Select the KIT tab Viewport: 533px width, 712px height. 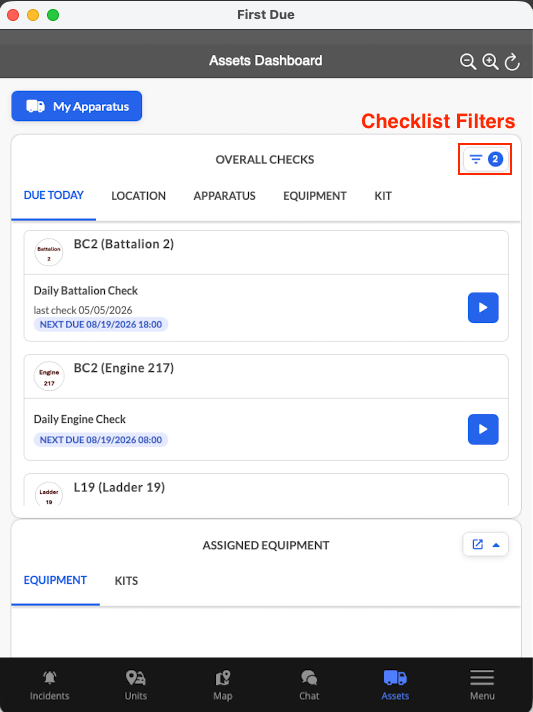pyautogui.click(x=383, y=196)
